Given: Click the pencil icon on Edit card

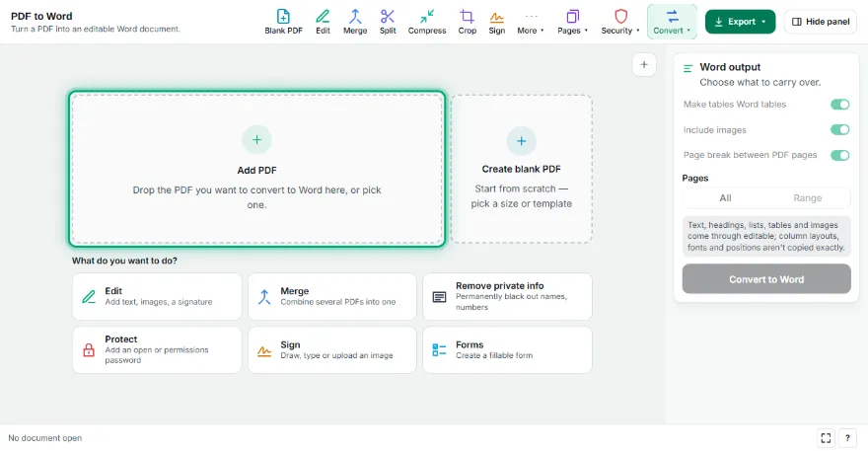Looking at the screenshot, I should click(x=89, y=296).
